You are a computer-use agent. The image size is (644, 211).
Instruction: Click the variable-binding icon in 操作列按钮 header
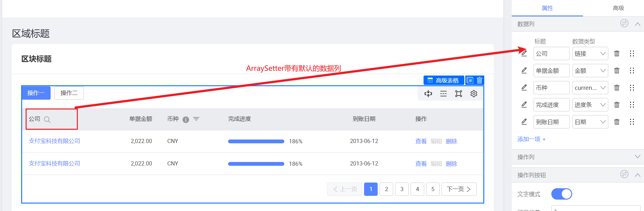coord(624,174)
